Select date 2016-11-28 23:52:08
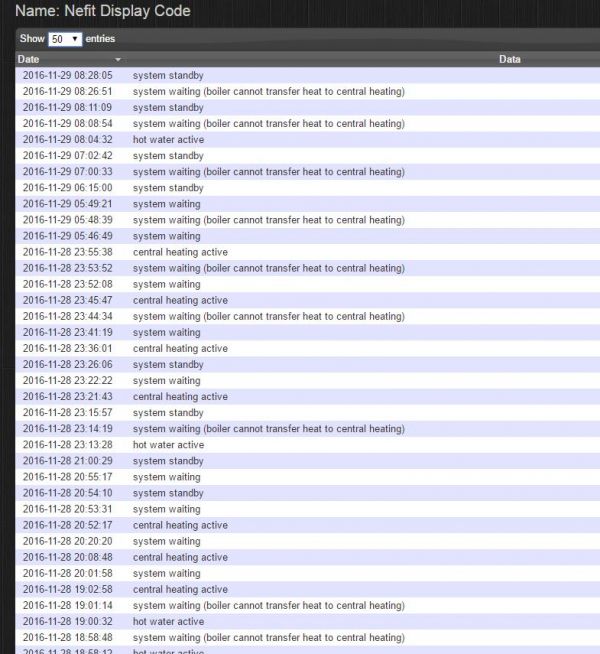This screenshot has width=600, height=654. [x=68, y=284]
